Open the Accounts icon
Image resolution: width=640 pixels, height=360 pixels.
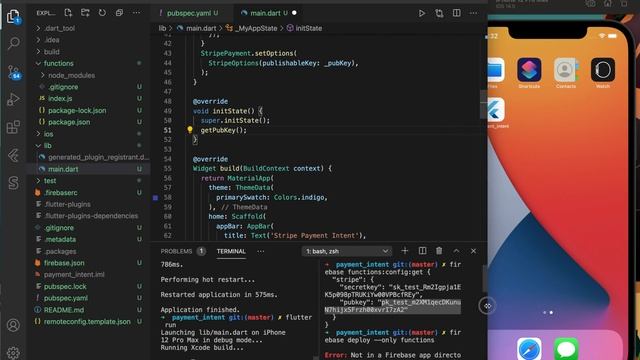[13, 325]
